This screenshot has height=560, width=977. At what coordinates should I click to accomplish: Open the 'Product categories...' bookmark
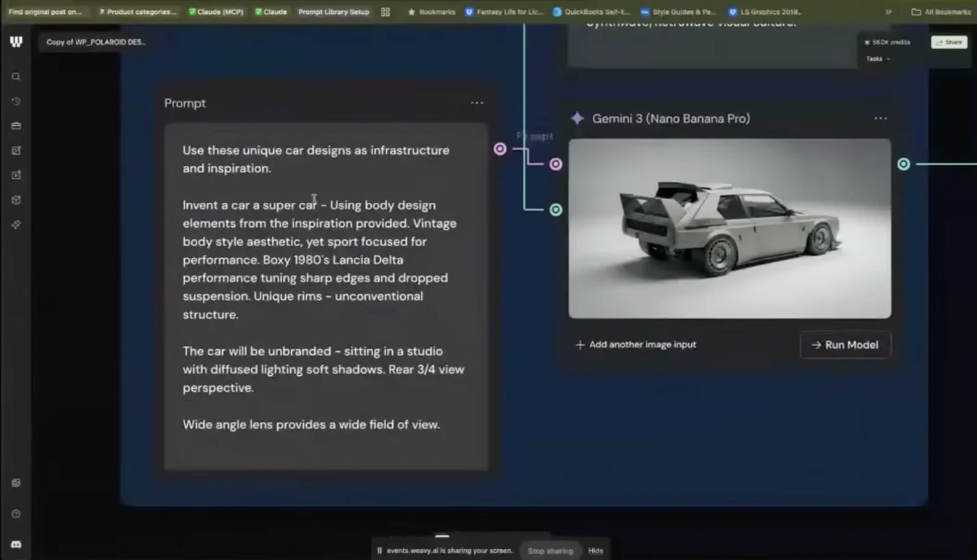pos(138,12)
